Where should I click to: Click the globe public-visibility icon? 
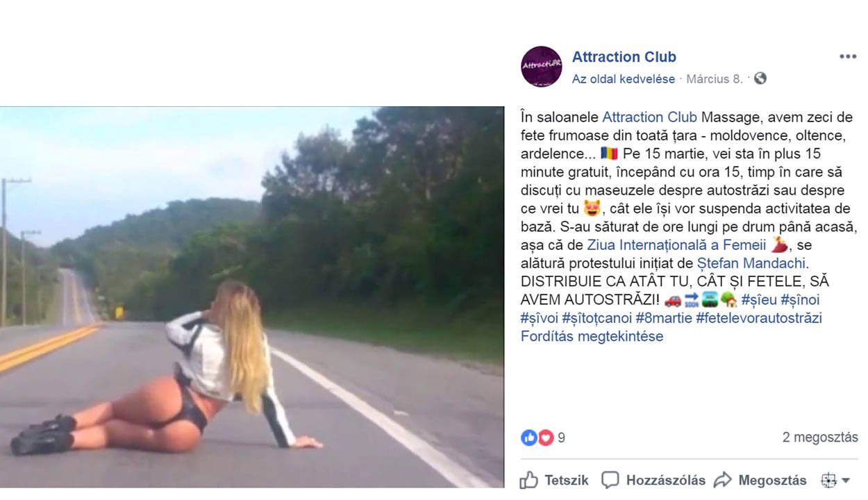tap(760, 78)
